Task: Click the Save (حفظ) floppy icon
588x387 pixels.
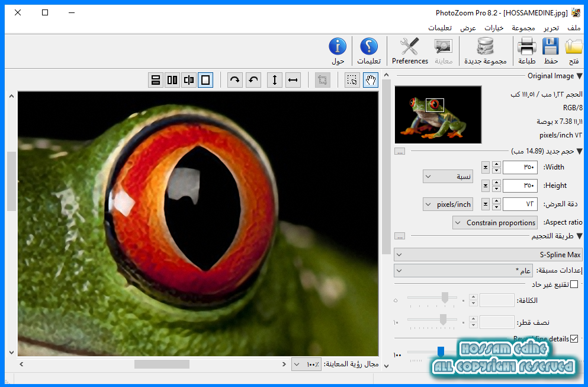Action: [x=551, y=47]
